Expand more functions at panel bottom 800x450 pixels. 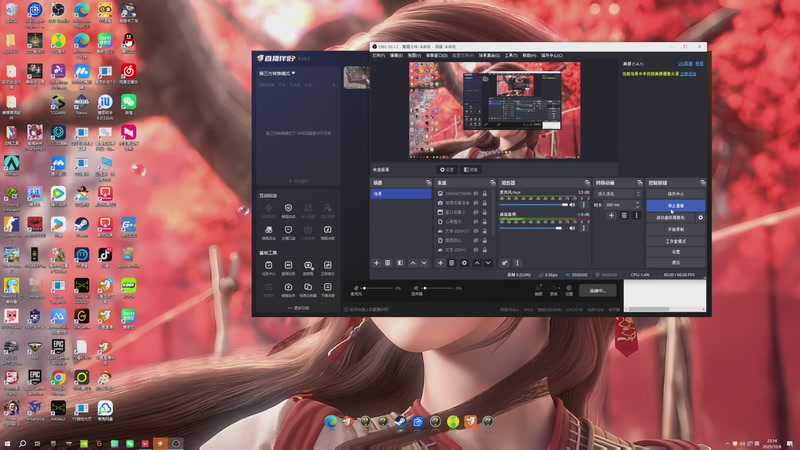[300, 308]
